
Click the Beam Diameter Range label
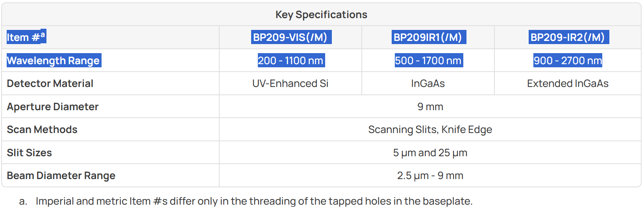[x=61, y=176]
